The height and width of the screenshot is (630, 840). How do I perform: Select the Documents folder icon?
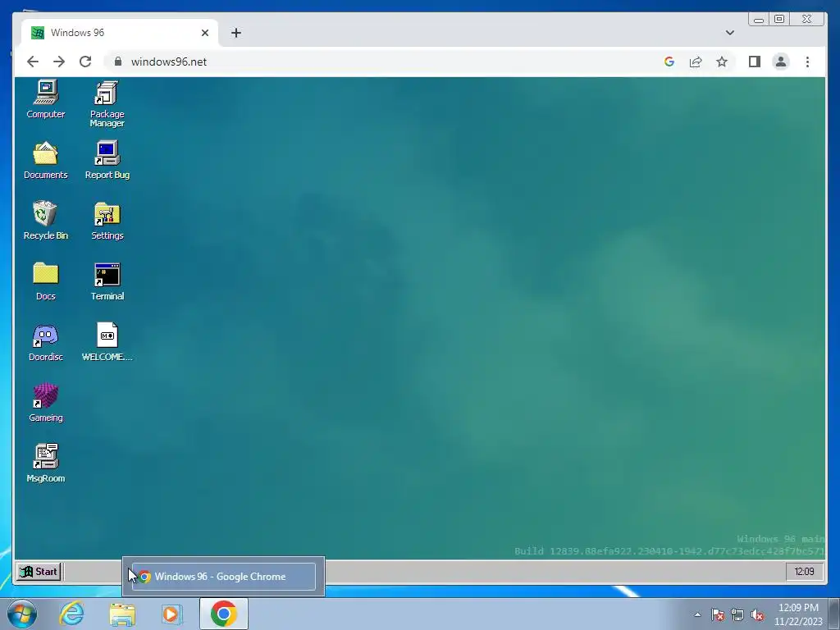pos(46,160)
